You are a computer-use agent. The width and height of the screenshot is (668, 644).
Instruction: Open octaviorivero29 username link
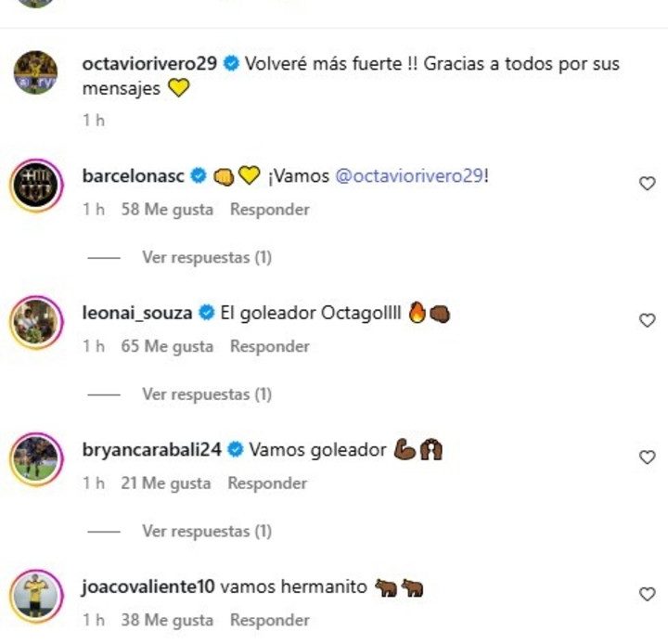[x=149, y=63]
